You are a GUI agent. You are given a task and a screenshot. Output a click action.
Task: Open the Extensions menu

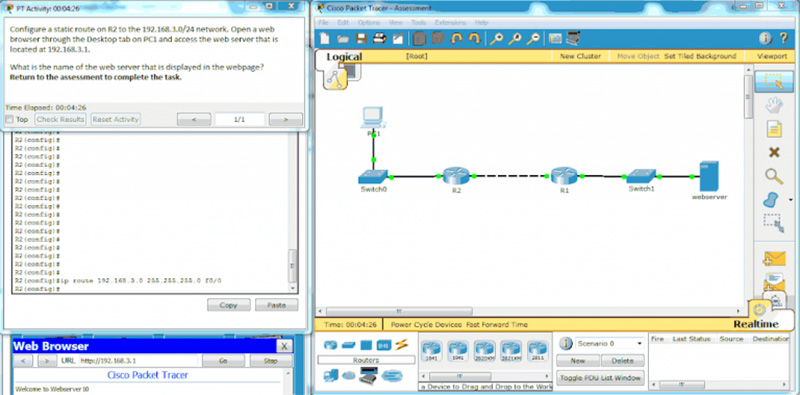tap(450, 23)
